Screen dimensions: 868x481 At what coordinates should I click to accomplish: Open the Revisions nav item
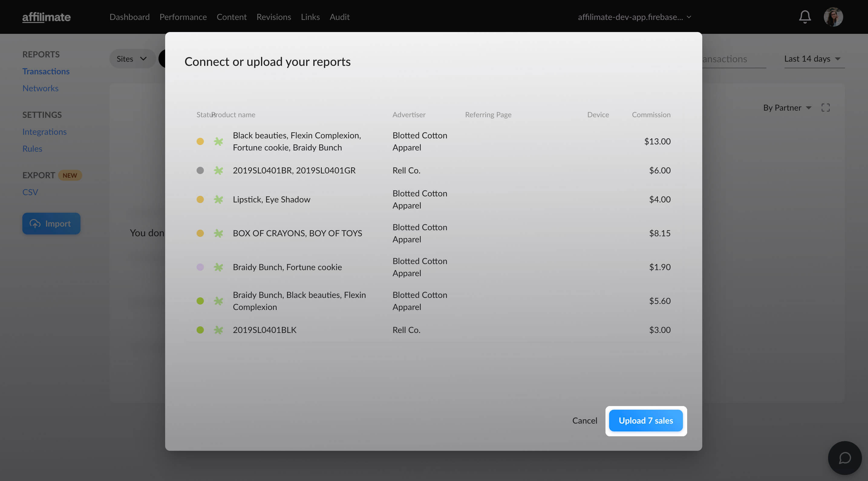click(274, 17)
